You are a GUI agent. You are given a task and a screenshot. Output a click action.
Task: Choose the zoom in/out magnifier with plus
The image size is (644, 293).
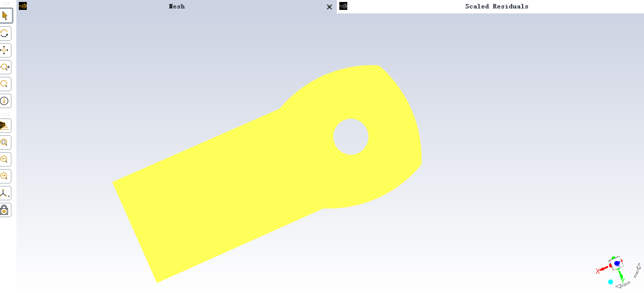(x=5, y=67)
